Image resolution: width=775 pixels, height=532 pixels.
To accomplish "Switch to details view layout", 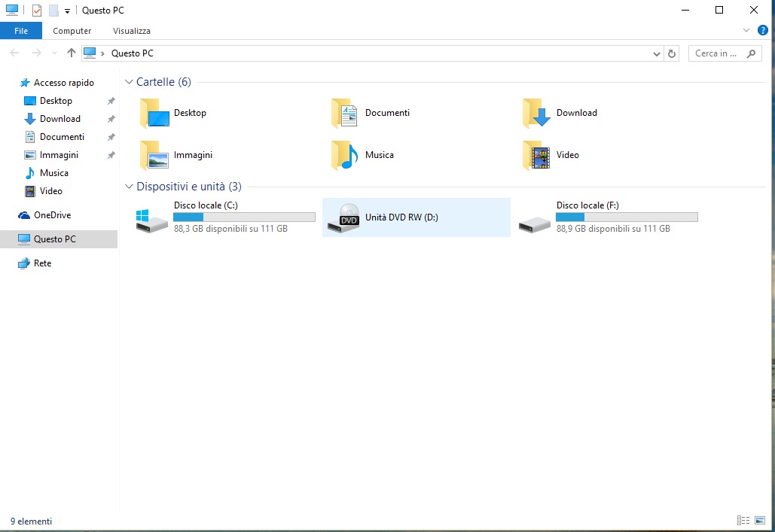I will (743, 520).
